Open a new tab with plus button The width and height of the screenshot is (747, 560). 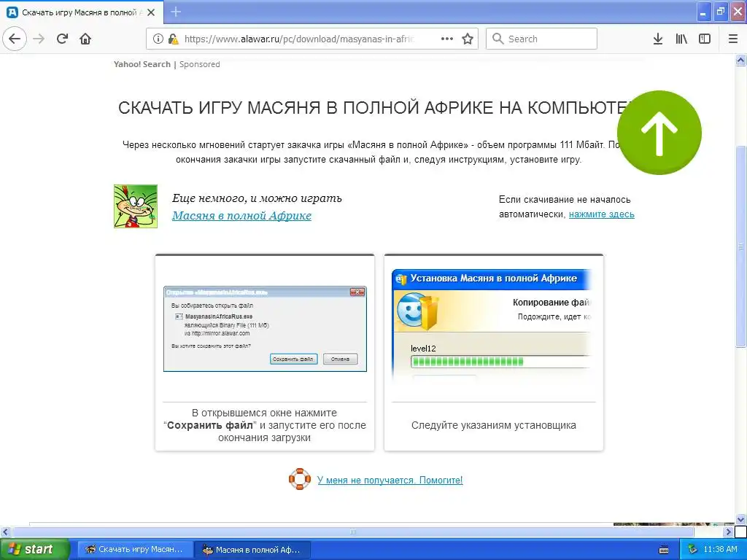coord(176,12)
